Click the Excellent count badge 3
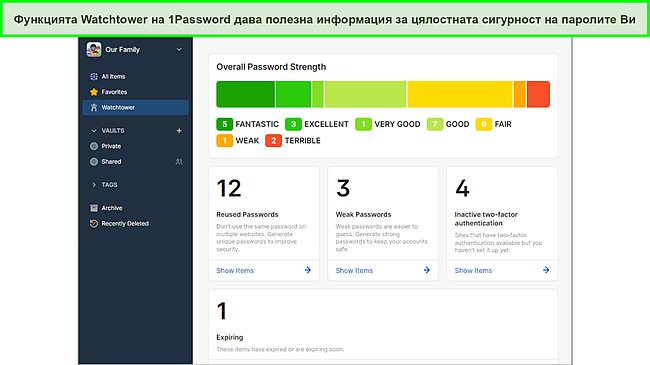650x365 pixels. (293, 124)
